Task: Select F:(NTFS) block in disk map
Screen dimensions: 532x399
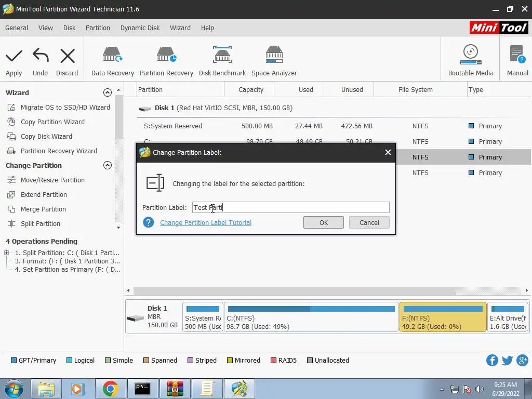Action: [x=443, y=317]
